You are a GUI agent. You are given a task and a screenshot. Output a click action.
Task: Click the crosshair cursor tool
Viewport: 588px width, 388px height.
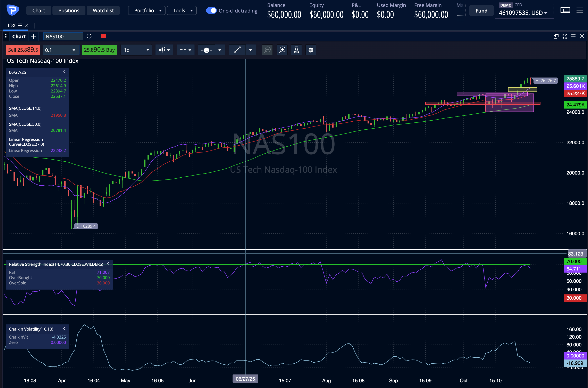183,50
